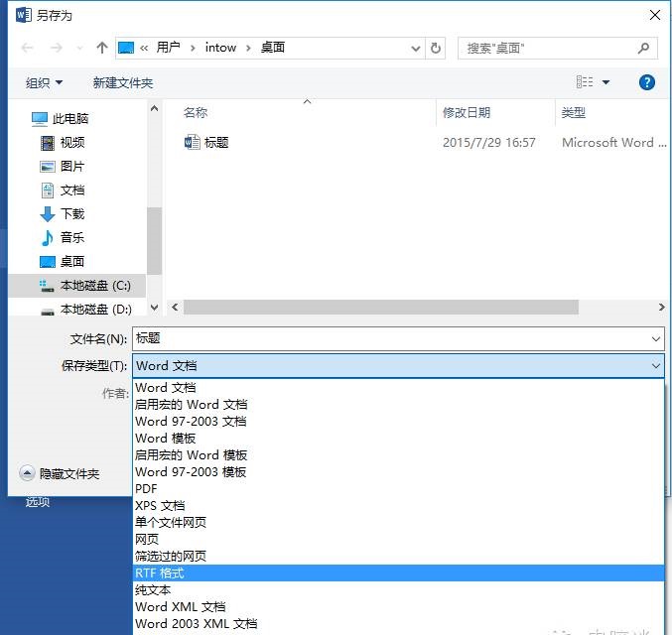Click the C: drive icon
The image size is (672, 635).
pyautogui.click(x=47, y=286)
